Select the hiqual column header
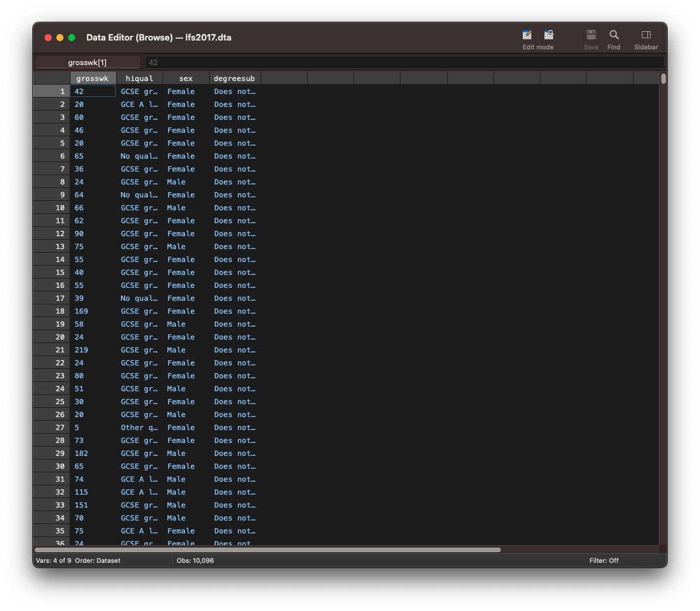 [139, 78]
